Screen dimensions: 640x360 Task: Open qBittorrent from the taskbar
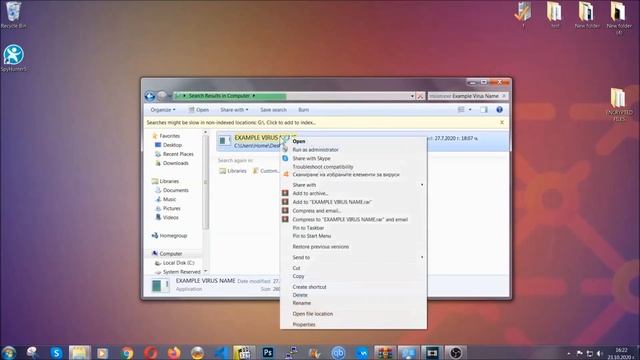[338, 353]
